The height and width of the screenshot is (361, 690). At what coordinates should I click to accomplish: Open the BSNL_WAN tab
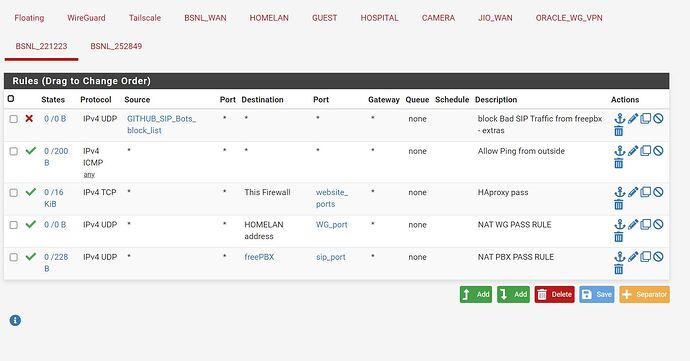point(205,18)
